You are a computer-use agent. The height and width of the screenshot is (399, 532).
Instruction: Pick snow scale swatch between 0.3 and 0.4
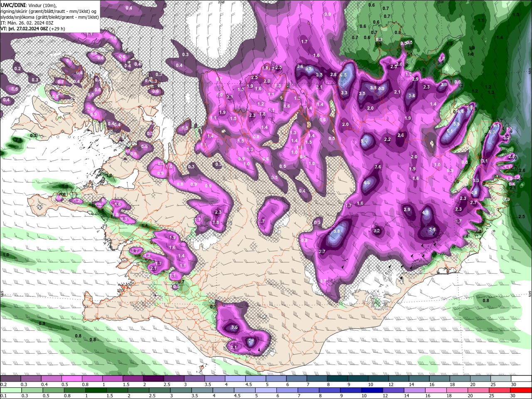click(31, 379)
